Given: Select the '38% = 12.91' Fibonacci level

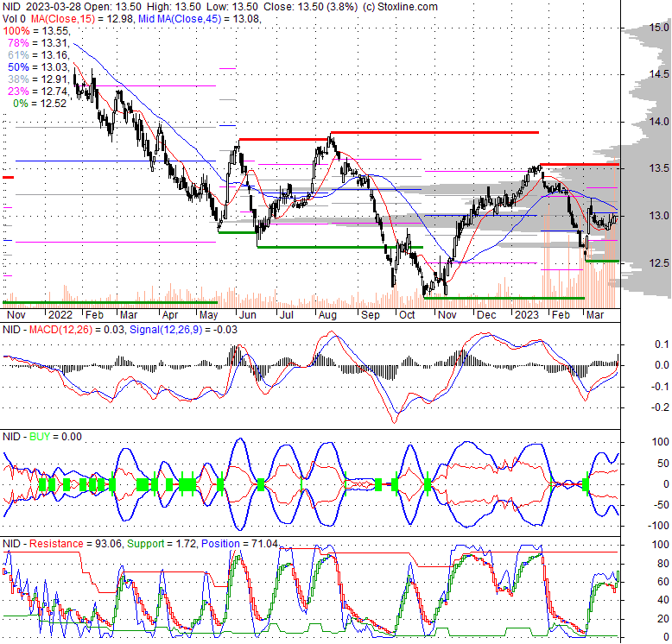Looking at the screenshot, I should (x=38, y=79).
